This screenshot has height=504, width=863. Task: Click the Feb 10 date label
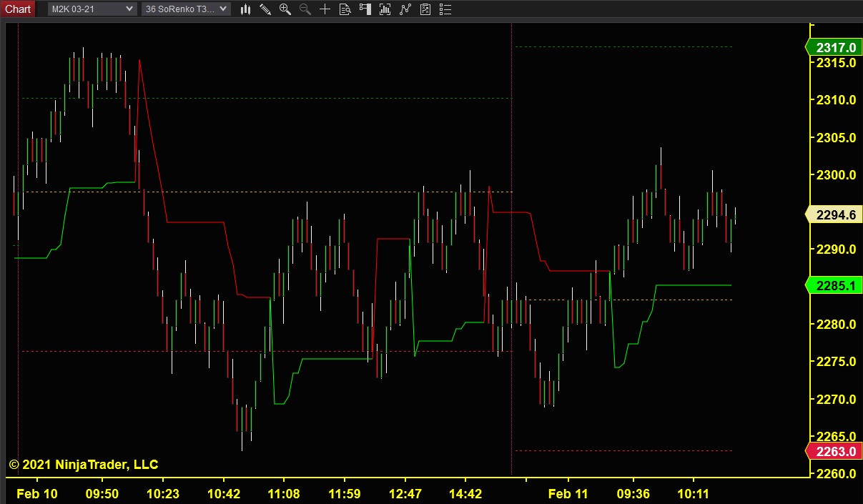click(x=37, y=494)
